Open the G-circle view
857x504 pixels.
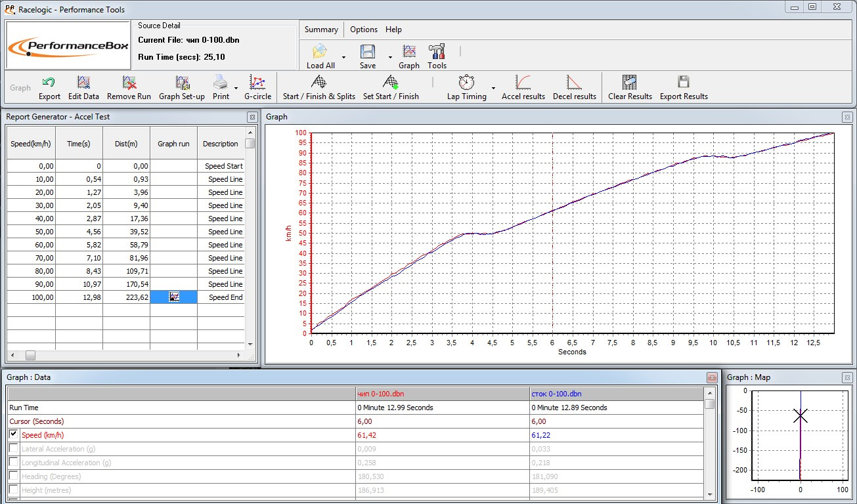coord(257,83)
